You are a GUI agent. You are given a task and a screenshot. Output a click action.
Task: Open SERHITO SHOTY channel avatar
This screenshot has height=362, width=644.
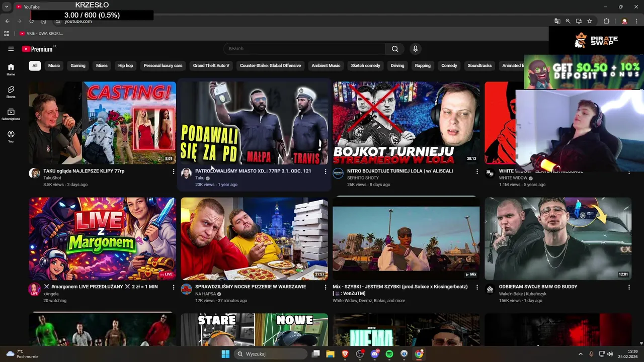pos(338,173)
